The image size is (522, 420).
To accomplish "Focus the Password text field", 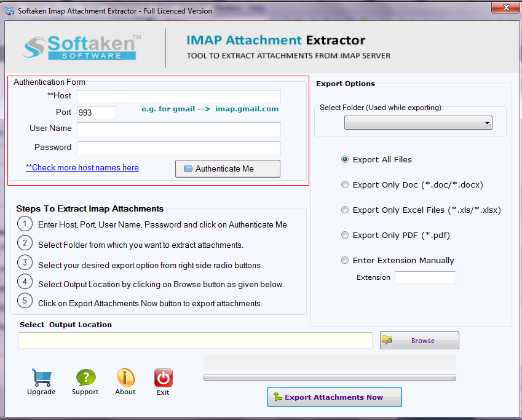I will click(179, 149).
